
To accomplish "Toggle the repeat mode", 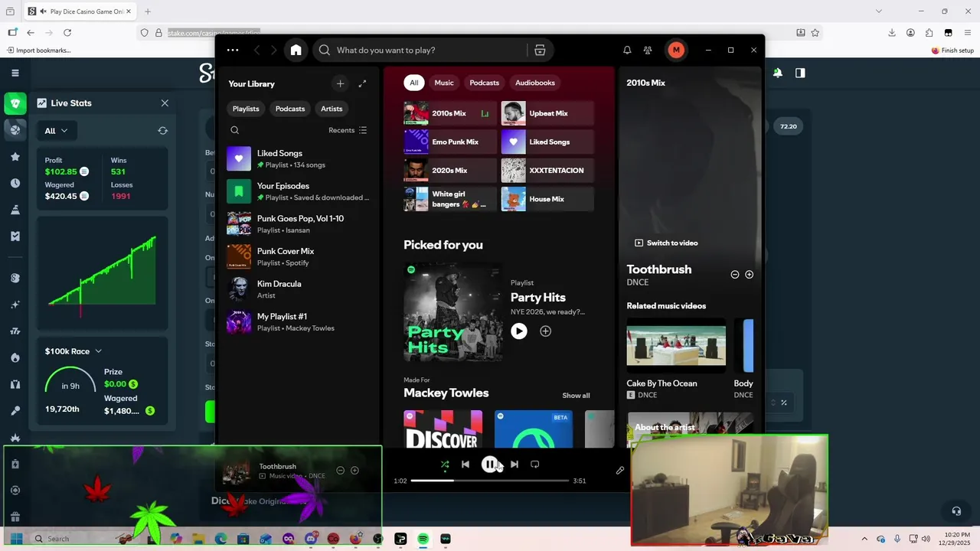I will click(x=535, y=464).
